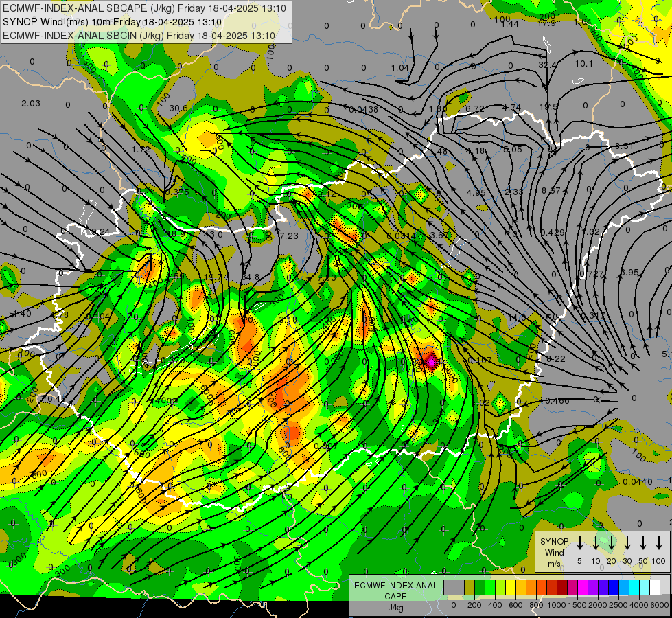Click the 0.107 value on the map
The image size is (672, 618).
coord(480,360)
